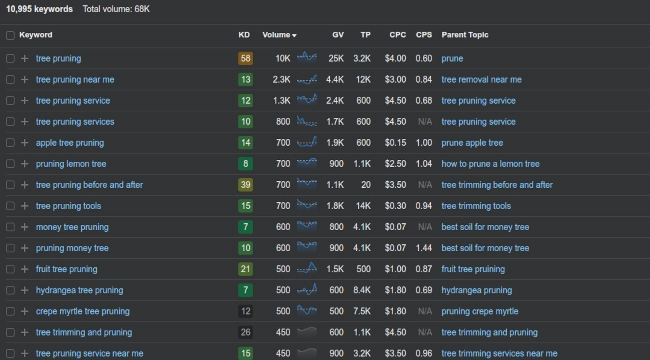Open the trend sparkline for 'tree pruning near me'
The image size is (650, 360).
[307, 79]
